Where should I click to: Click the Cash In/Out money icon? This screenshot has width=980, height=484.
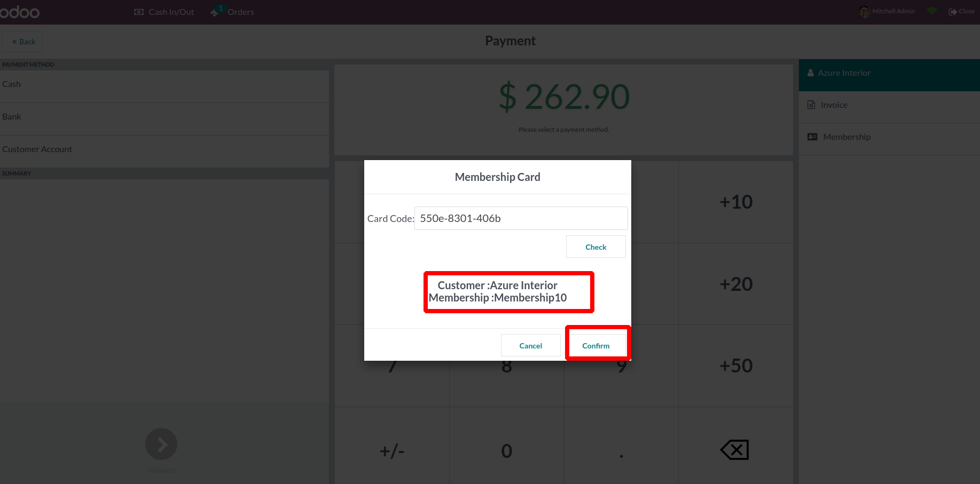click(139, 12)
